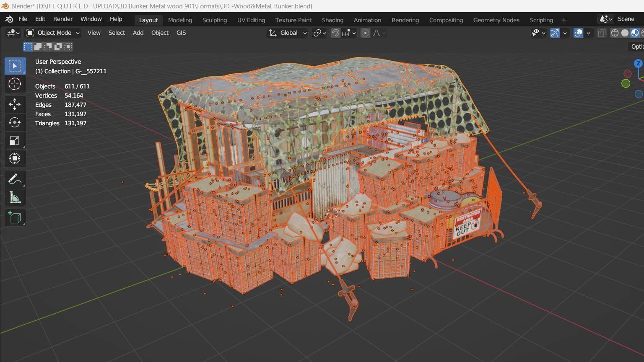This screenshot has height=362, width=644.
Task: Choose the Rotate tool
Action: pyautogui.click(x=15, y=122)
